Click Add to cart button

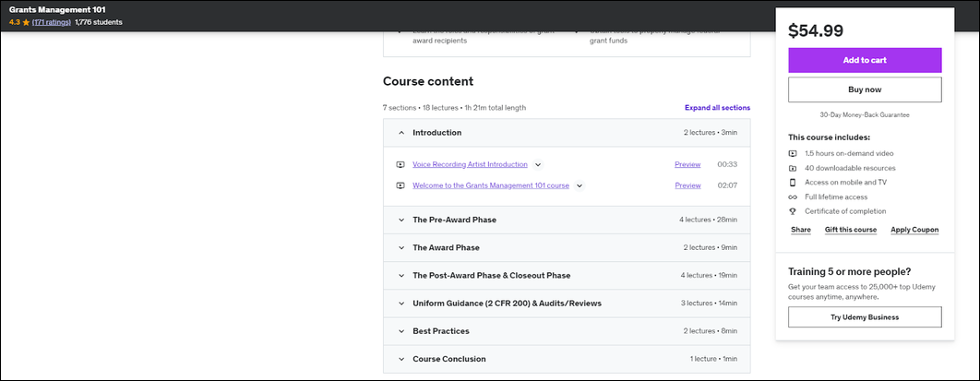pyautogui.click(x=865, y=61)
